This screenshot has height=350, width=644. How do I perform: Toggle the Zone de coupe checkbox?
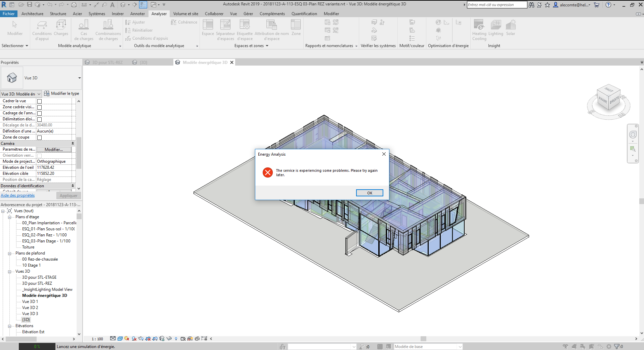click(x=39, y=138)
